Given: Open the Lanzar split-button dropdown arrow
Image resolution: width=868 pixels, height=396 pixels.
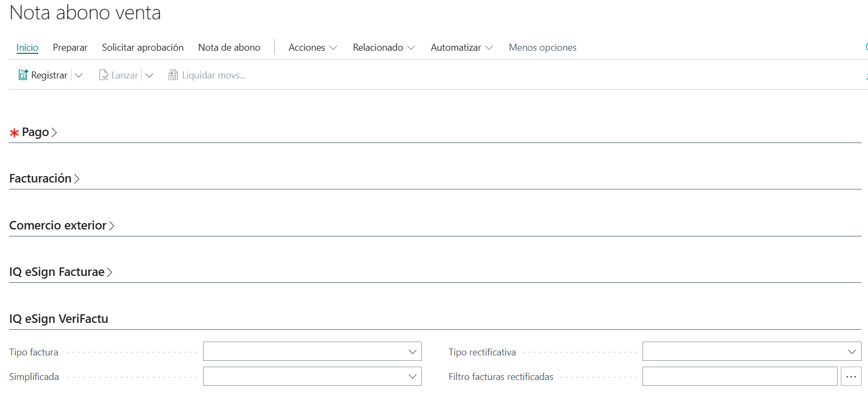Looking at the screenshot, I should click(149, 75).
